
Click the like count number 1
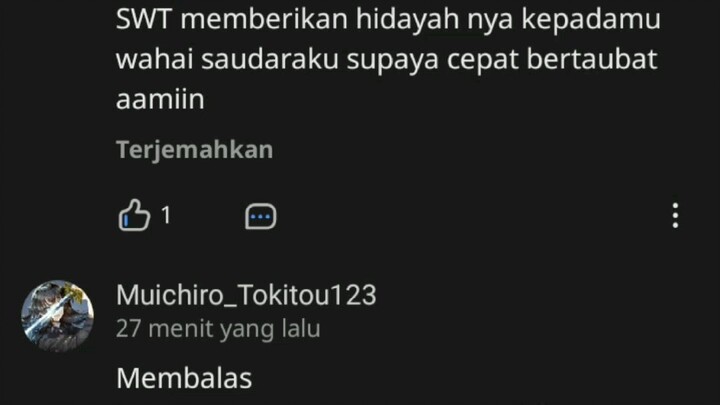click(166, 215)
